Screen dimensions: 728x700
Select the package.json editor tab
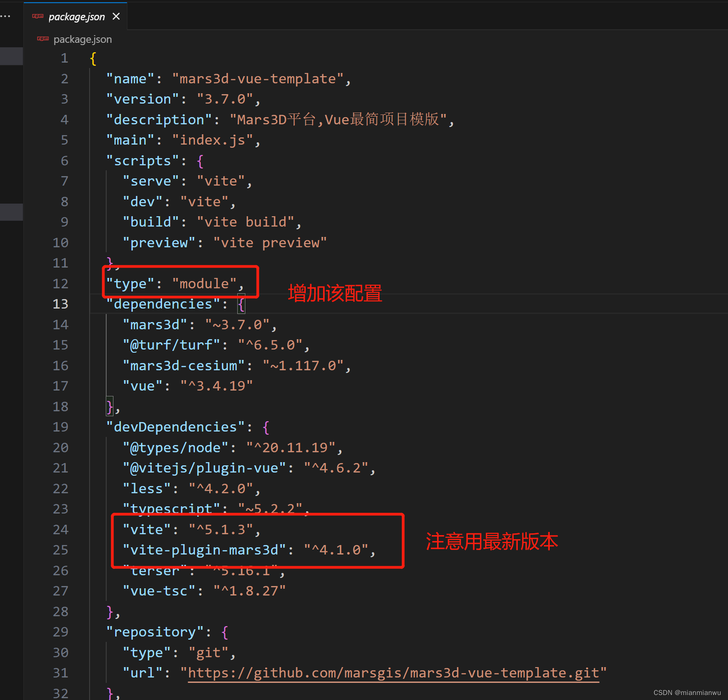[75, 17]
